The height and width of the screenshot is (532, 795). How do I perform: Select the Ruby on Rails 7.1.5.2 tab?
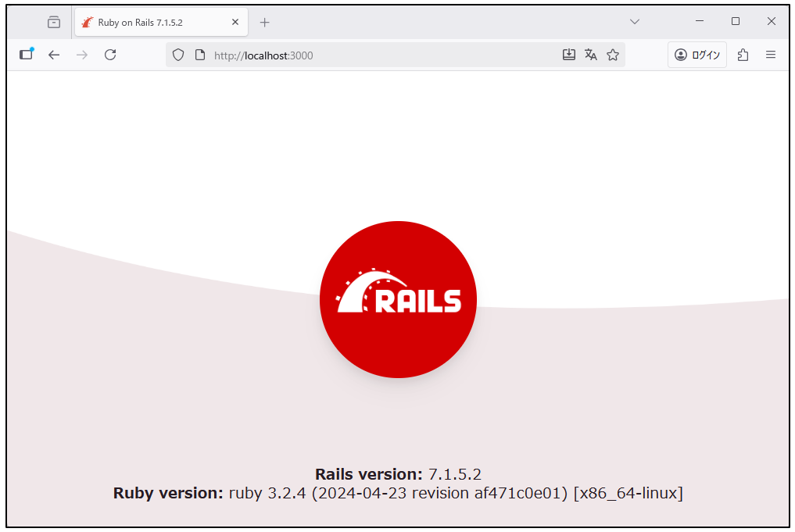click(x=149, y=23)
